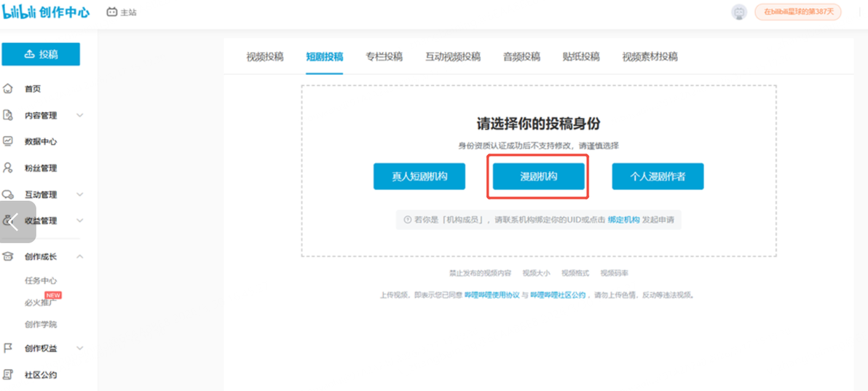Click the blue 投稿 upload button
The width and height of the screenshot is (868, 391).
(41, 55)
